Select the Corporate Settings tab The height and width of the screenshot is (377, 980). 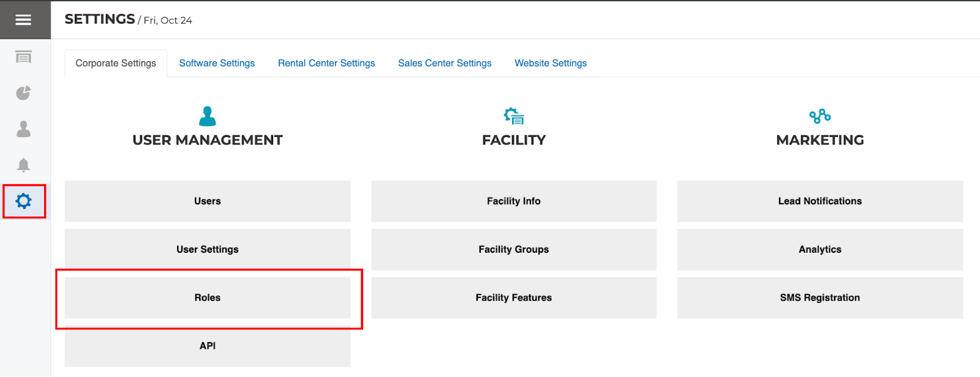(116, 63)
